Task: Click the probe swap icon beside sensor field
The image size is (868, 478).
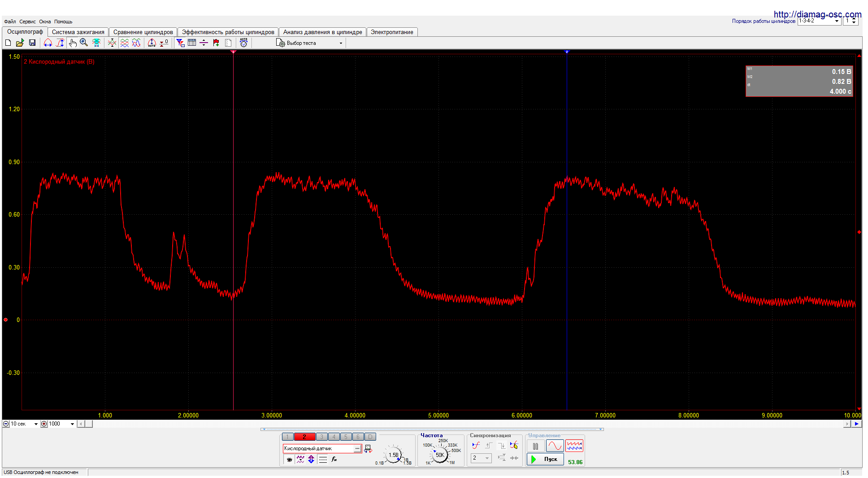Action: click(x=368, y=449)
